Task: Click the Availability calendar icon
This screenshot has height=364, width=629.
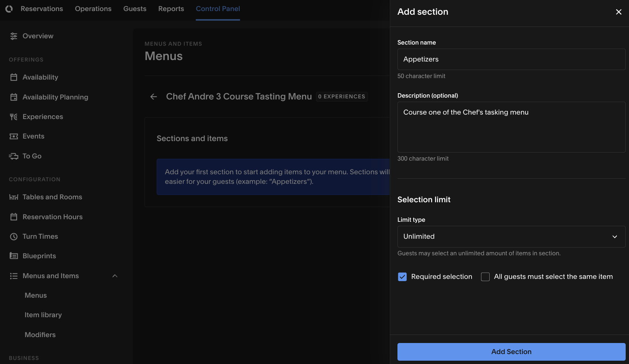Action: coord(14,77)
